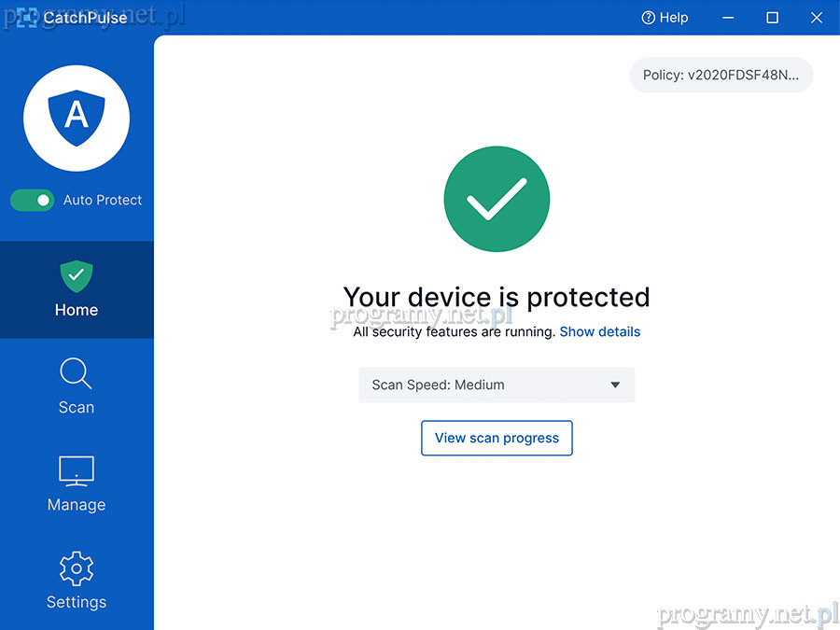Screen dimensions: 840x630
Task: Click the green checkmark status circle
Action: pyautogui.click(x=497, y=200)
